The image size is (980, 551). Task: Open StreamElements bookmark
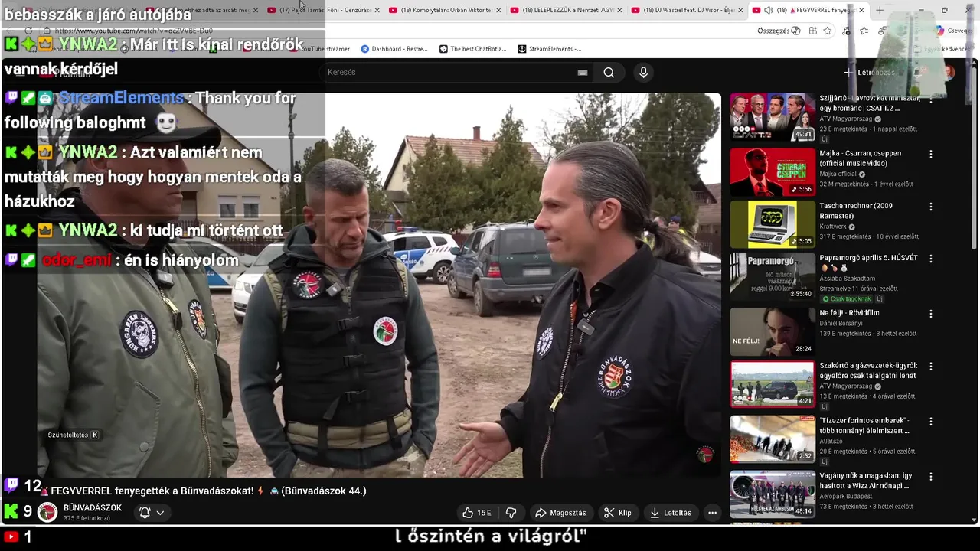click(x=549, y=49)
